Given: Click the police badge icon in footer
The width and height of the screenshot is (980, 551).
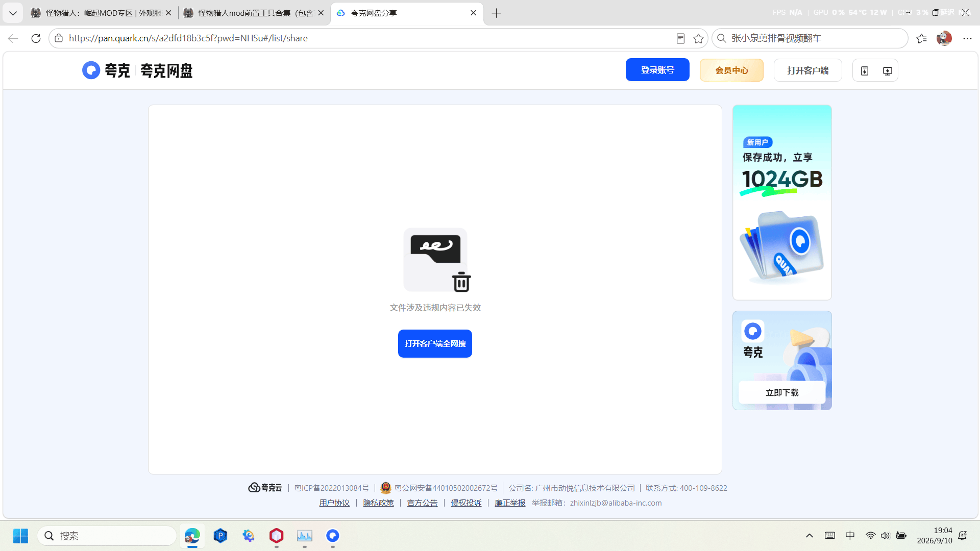Looking at the screenshot, I should point(386,488).
